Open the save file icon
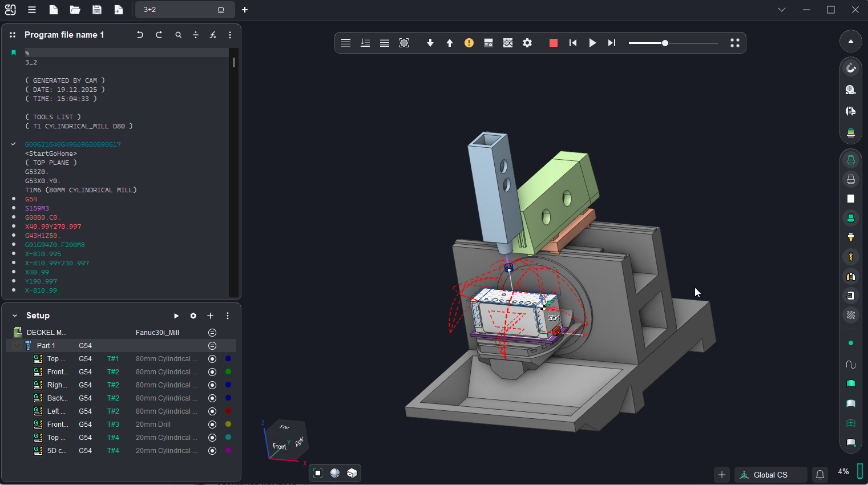Viewport: 868px width, 485px height. point(97,10)
